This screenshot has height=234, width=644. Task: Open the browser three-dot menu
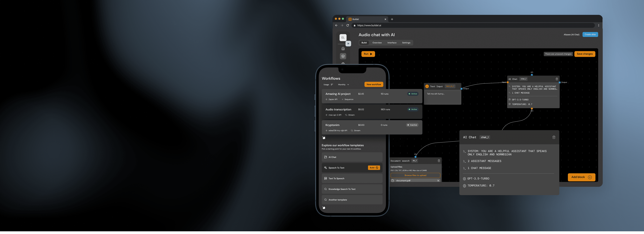[x=599, y=26]
